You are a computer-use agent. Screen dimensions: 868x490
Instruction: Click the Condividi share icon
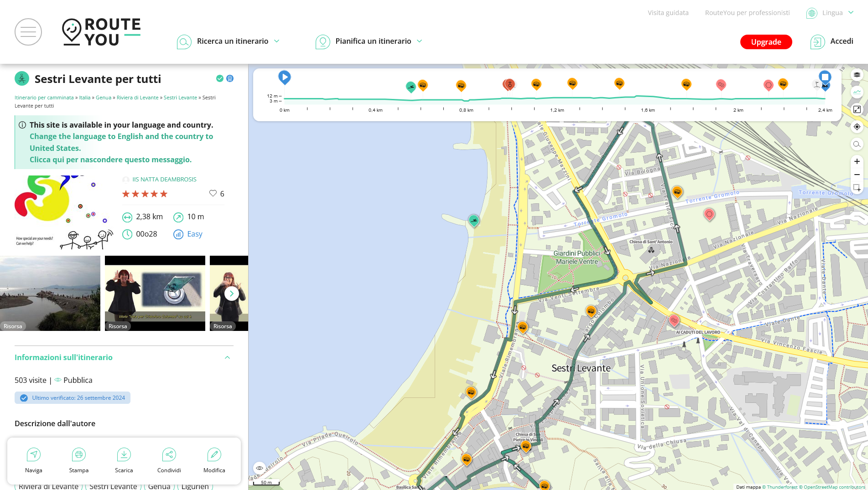tap(169, 455)
